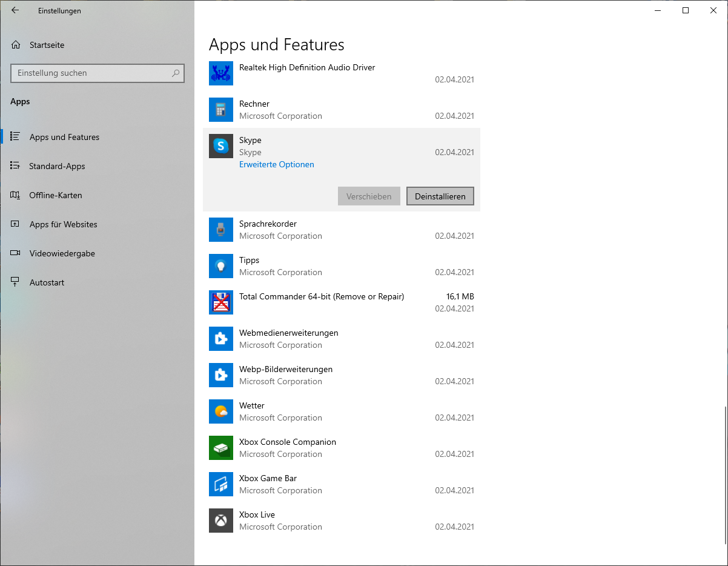The image size is (728, 566).
Task: Select the Rechner app name
Action: tap(254, 104)
